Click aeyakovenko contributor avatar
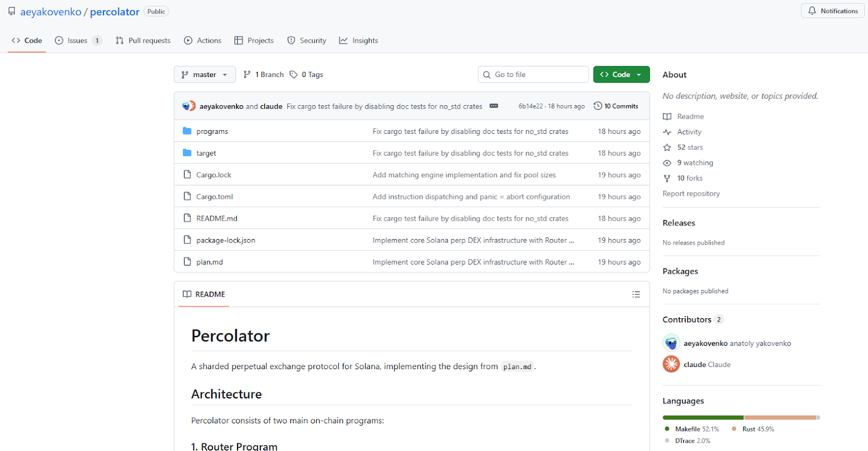 [x=671, y=343]
